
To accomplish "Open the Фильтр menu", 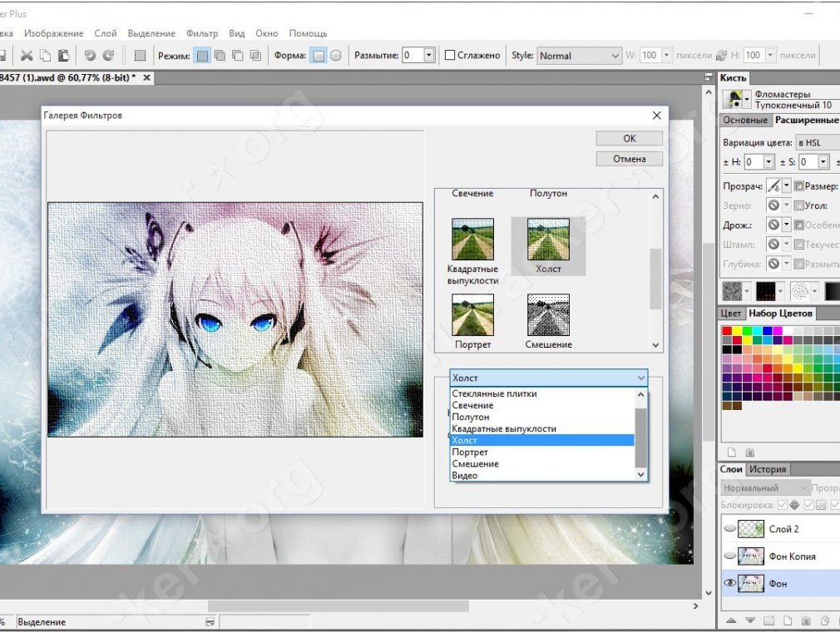I will click(202, 33).
